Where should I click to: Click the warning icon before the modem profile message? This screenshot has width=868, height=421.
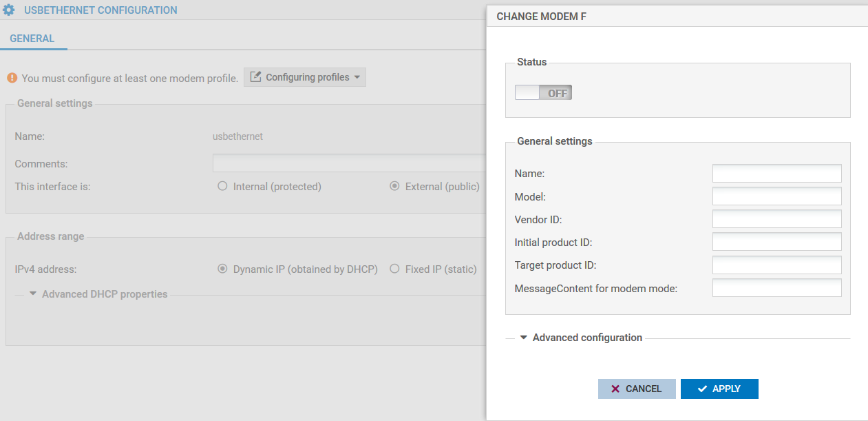click(12, 78)
